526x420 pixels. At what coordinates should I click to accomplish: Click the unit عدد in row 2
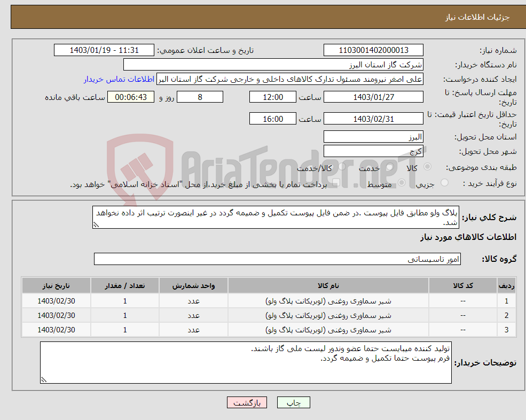point(193,316)
